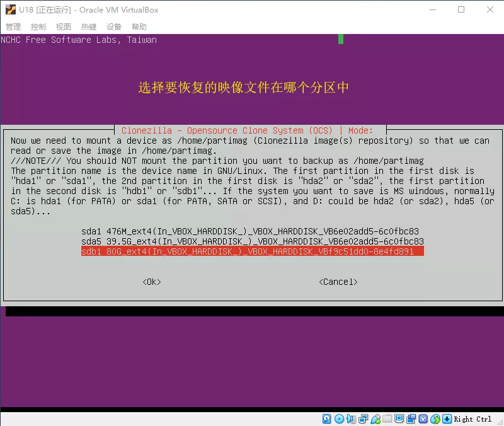Viewport: 504px width, 426px height.
Task: Click the video recording status icon
Action: pos(411,419)
